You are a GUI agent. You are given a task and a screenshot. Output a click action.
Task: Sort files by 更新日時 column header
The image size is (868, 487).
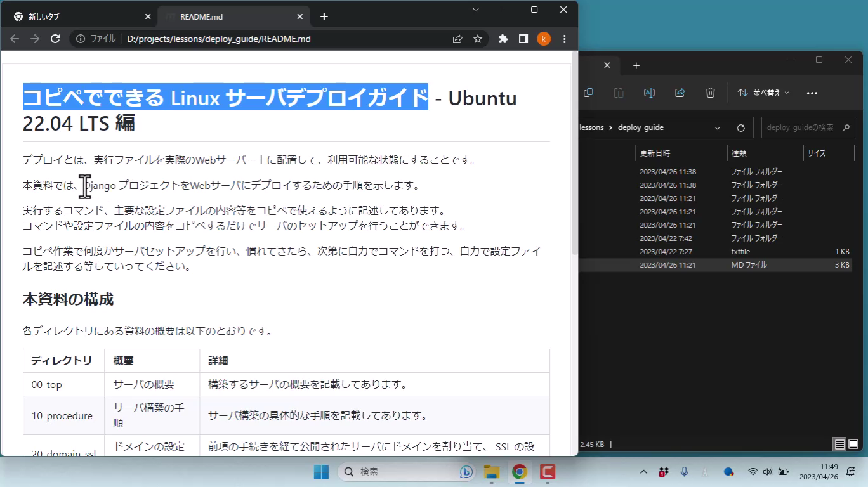point(655,153)
